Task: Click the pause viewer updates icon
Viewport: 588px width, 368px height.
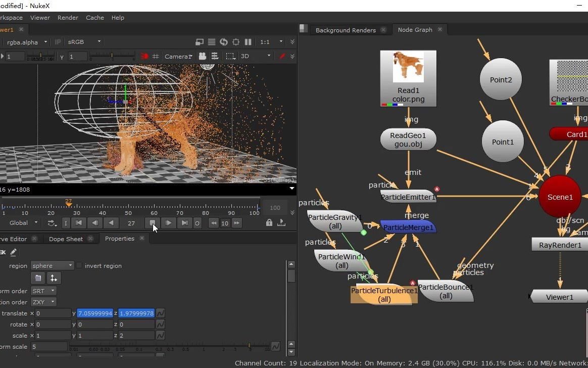Action: click(248, 42)
